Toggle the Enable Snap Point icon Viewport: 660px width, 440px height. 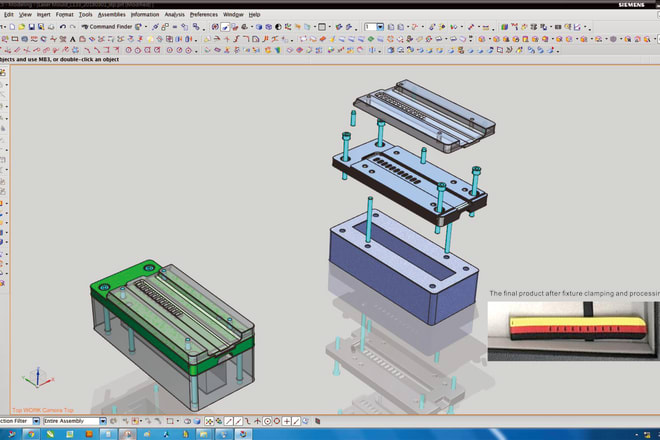(209, 421)
